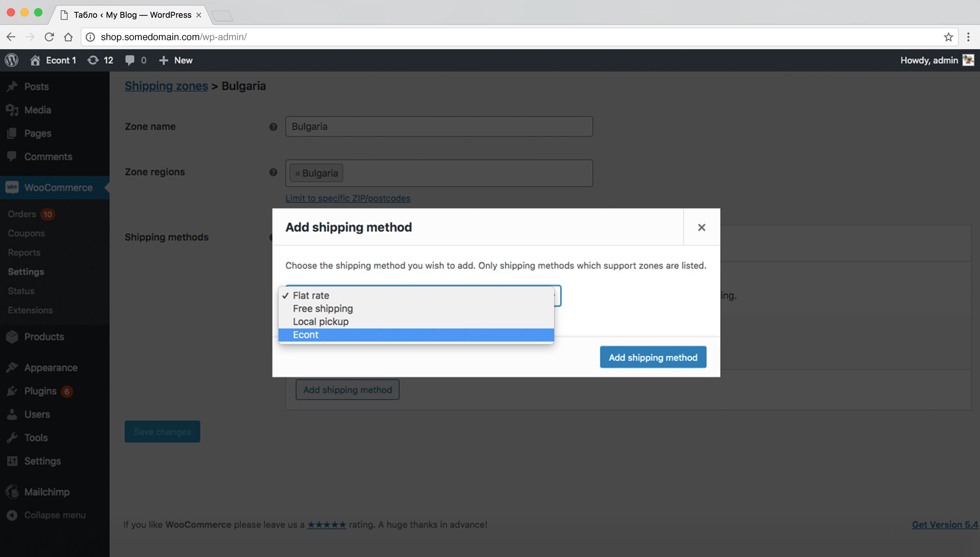Select Free shipping in the dropdown
This screenshot has height=557, width=980.
click(416, 308)
